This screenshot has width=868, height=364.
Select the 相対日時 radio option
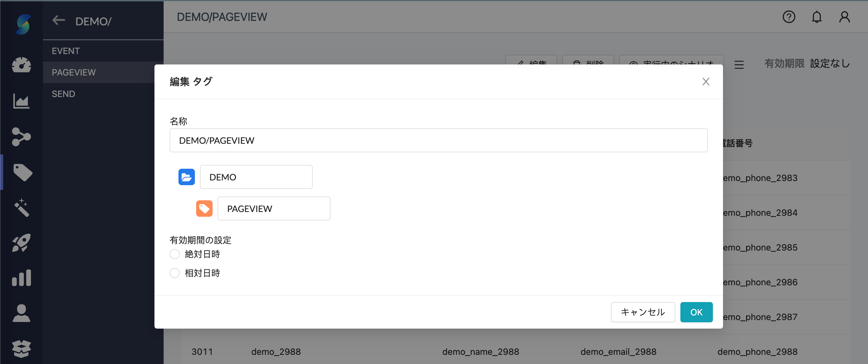coord(175,273)
